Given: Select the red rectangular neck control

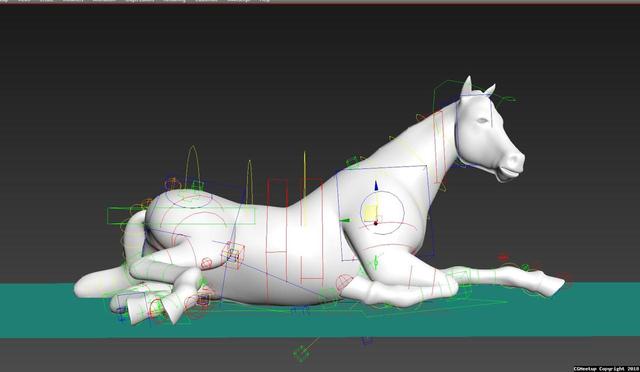Looking at the screenshot, I should tap(439, 147).
